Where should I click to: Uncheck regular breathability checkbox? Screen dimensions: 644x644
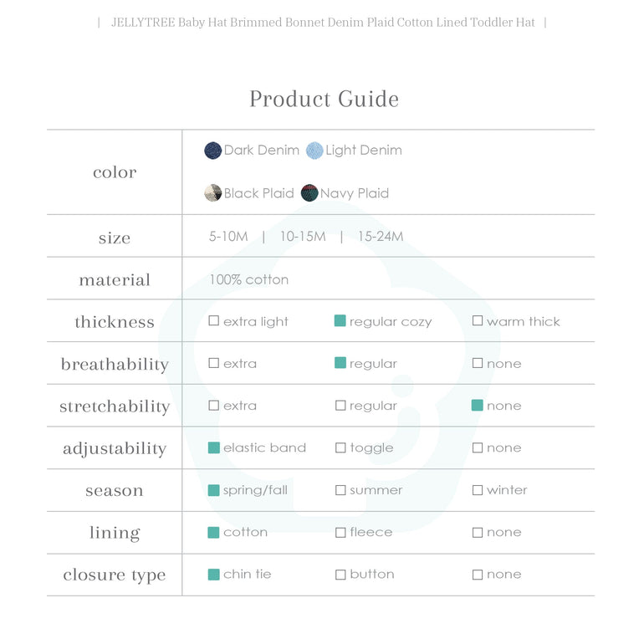click(x=340, y=364)
